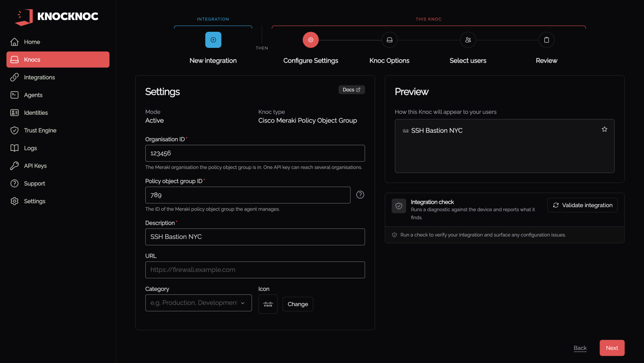The height and width of the screenshot is (363, 644).
Task: Open Identities page
Action: [58, 113]
